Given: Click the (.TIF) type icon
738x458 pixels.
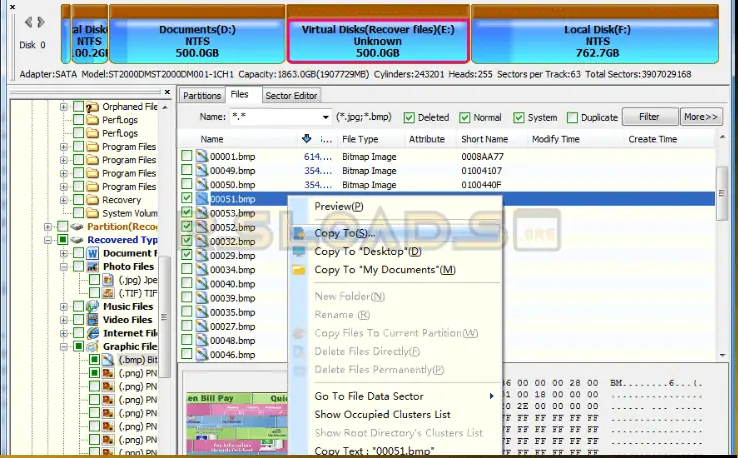Looking at the screenshot, I should pyautogui.click(x=108, y=293).
